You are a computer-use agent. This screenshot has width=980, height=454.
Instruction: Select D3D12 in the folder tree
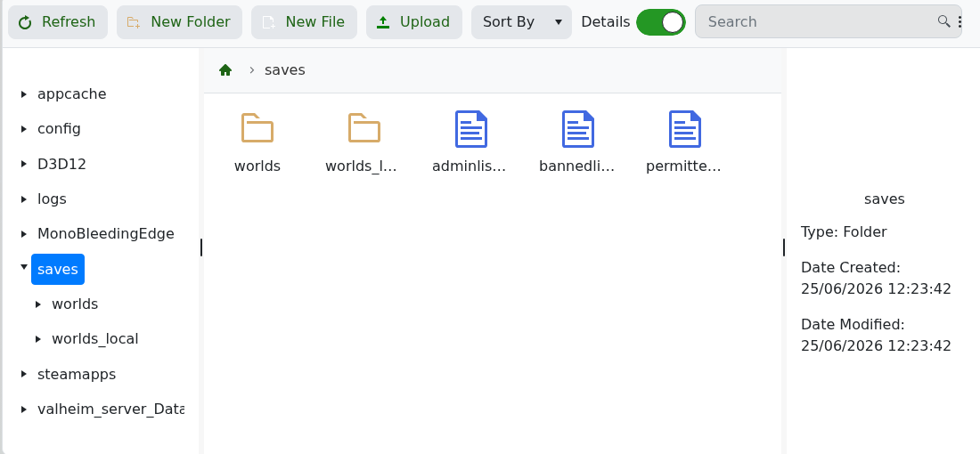click(61, 164)
